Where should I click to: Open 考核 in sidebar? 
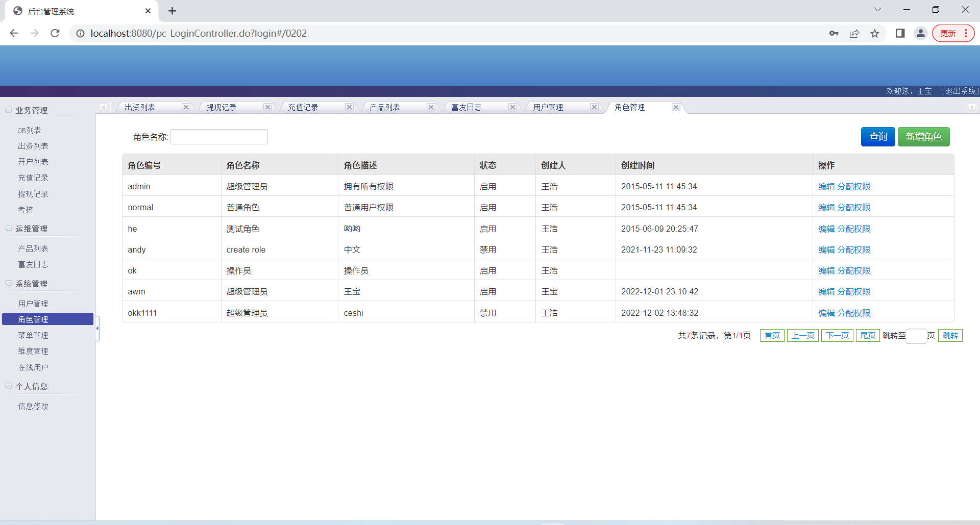26,210
